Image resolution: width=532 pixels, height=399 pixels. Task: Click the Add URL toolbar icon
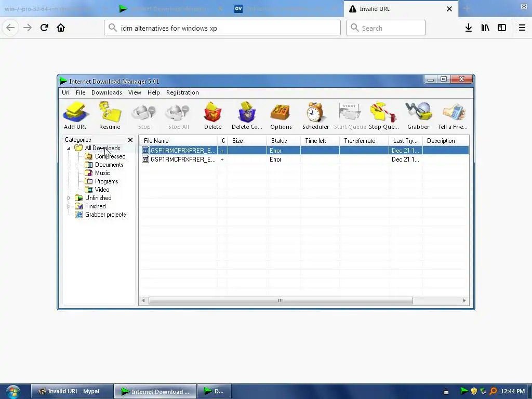75,115
